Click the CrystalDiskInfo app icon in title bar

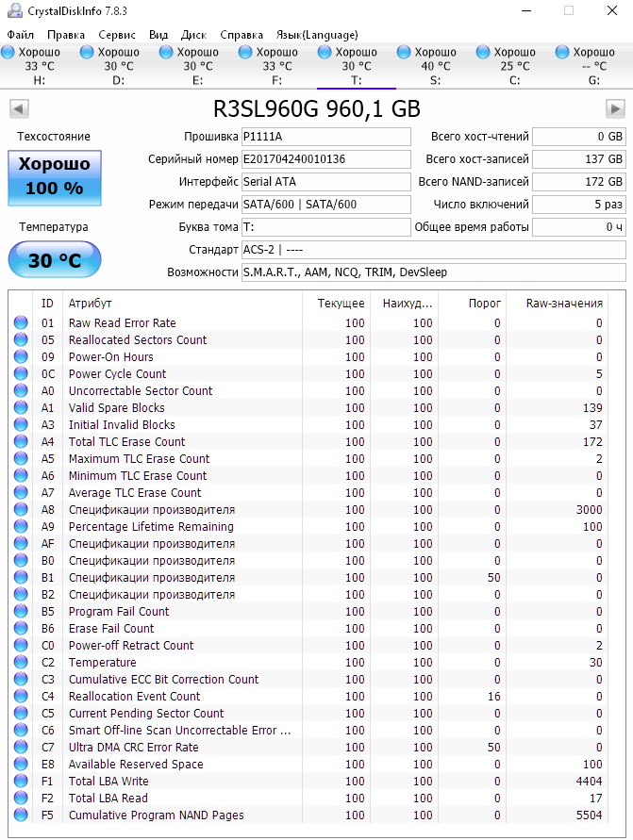click(x=14, y=10)
